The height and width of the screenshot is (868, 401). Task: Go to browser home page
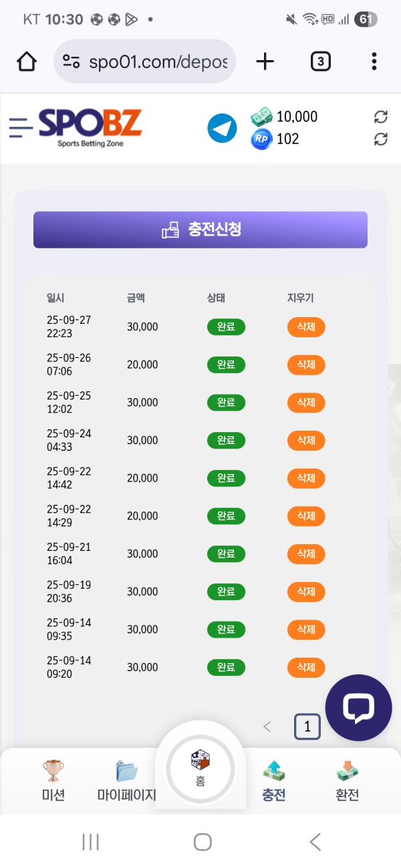point(26,62)
